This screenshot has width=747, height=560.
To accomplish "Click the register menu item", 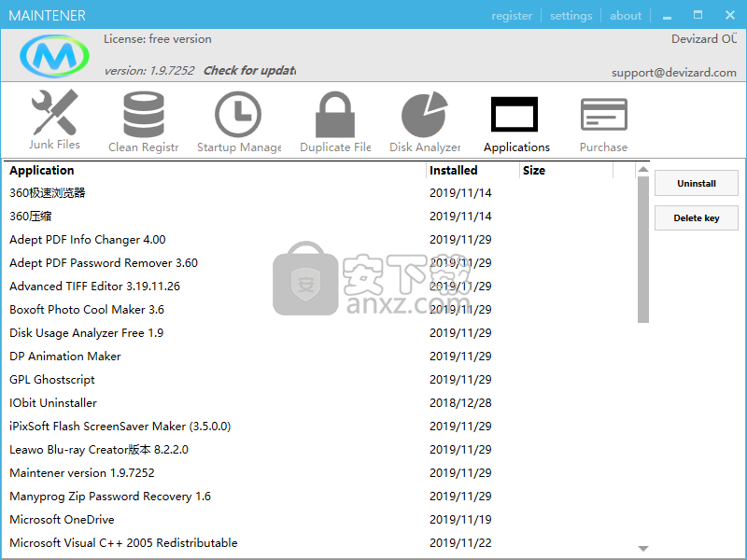I will (512, 16).
